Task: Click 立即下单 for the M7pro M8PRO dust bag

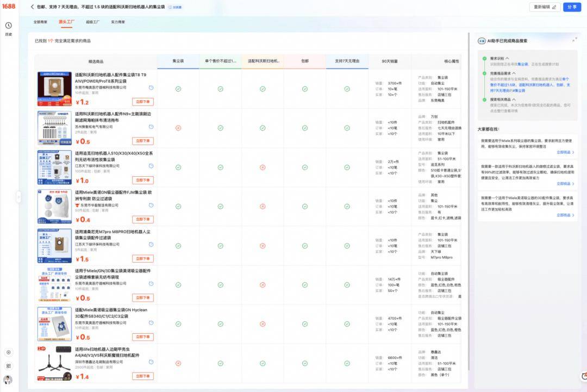Action: point(142,259)
